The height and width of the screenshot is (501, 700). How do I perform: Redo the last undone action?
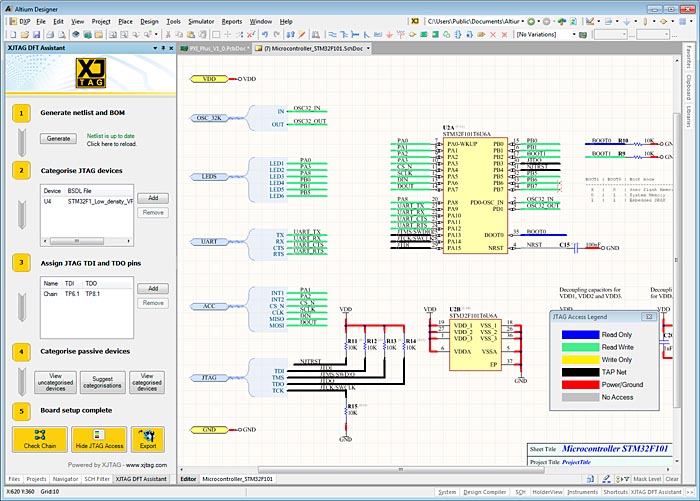(x=277, y=34)
